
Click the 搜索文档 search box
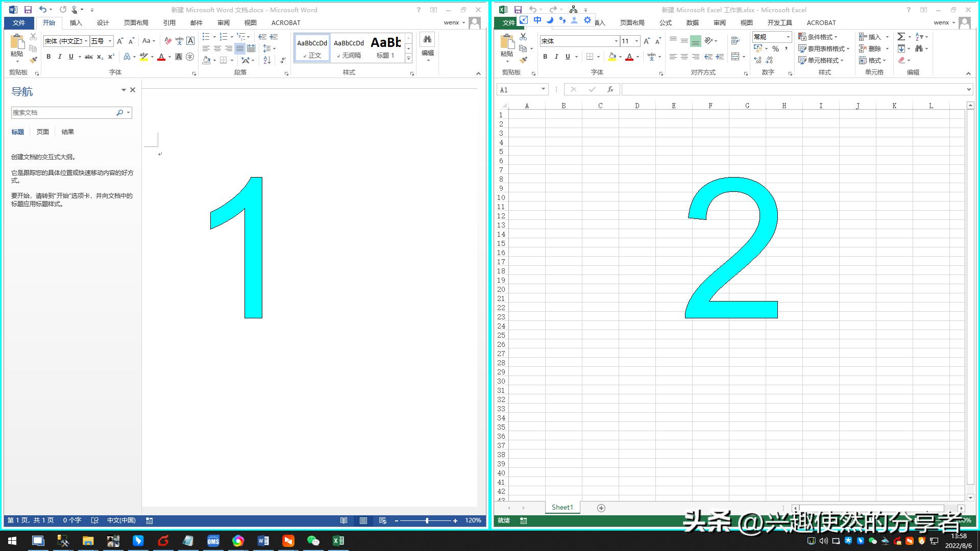[61, 112]
